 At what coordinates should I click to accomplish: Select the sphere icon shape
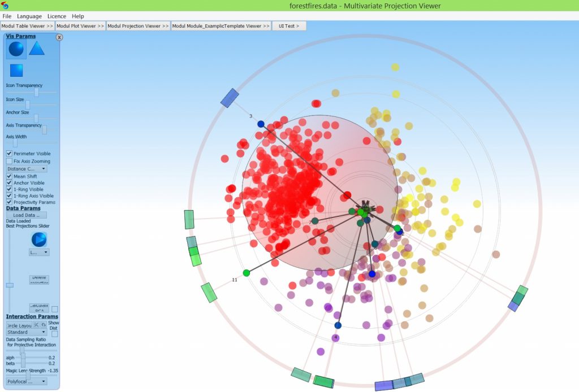point(16,49)
